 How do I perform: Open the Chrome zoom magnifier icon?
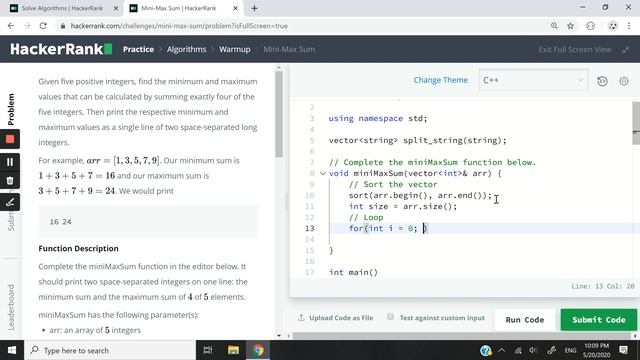coord(554,26)
